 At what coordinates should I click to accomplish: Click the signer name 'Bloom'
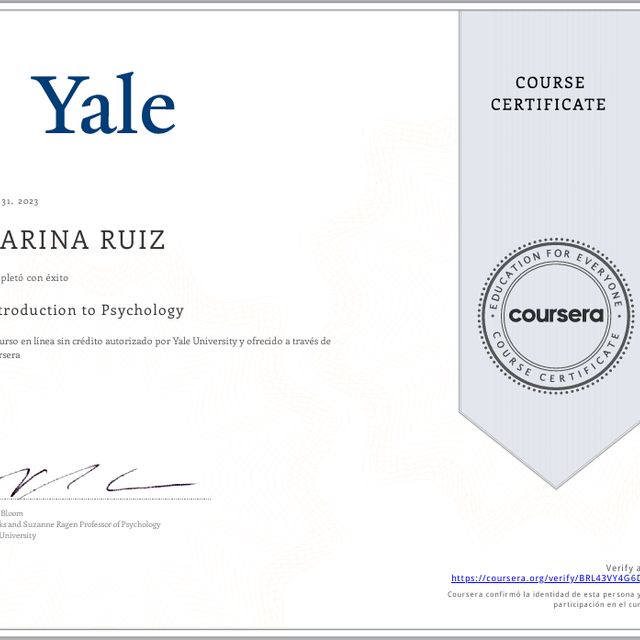pyautogui.click(x=12, y=513)
